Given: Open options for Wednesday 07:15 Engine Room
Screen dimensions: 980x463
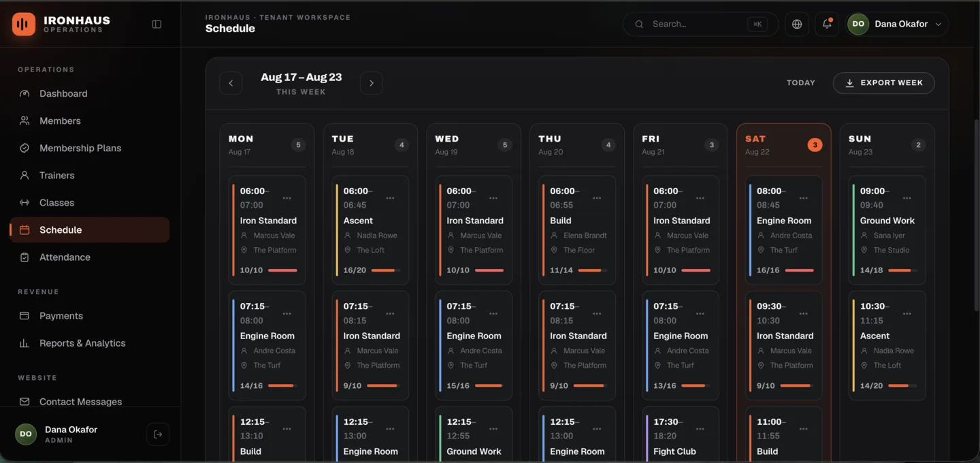Looking at the screenshot, I should pyautogui.click(x=493, y=313).
